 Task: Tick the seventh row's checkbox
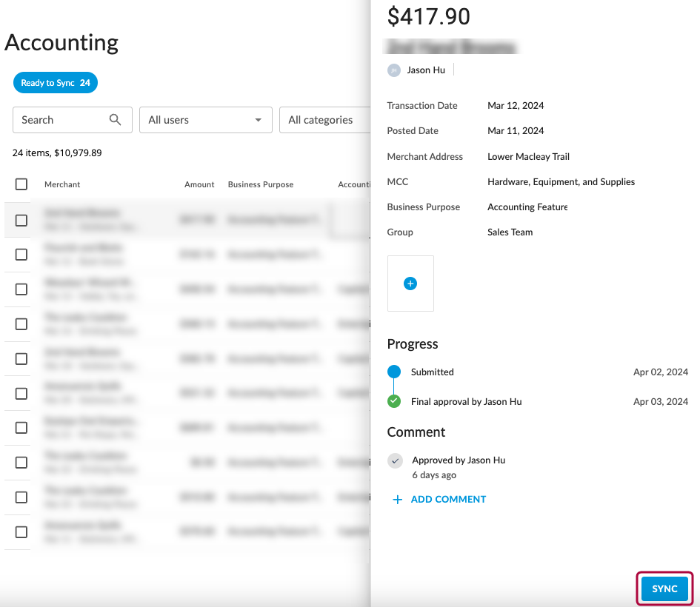point(21,428)
